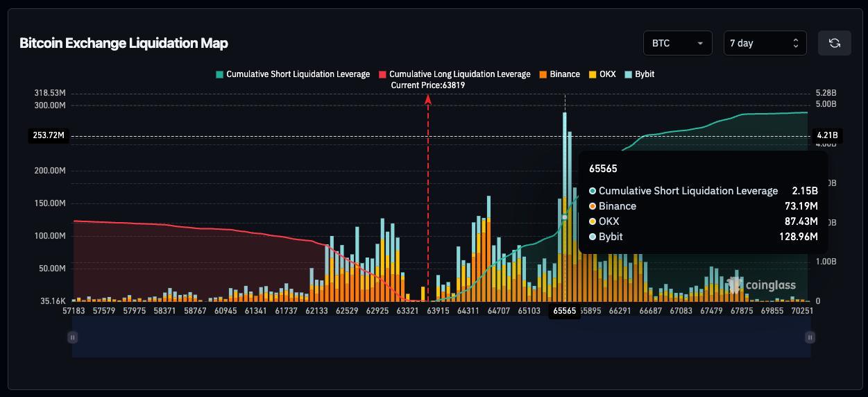
Task: Click the 318.53M y-axis label
Action: tap(50, 93)
